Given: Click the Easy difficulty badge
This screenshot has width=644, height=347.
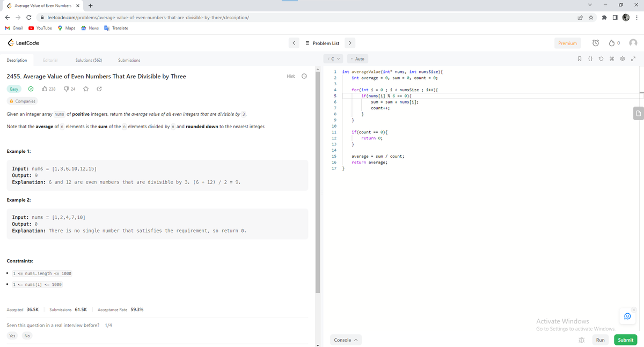Looking at the screenshot, I should pyautogui.click(x=14, y=89).
